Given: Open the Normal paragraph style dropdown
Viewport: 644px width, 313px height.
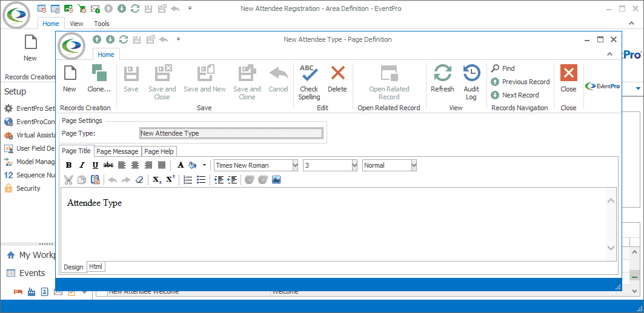Looking at the screenshot, I should [414, 165].
